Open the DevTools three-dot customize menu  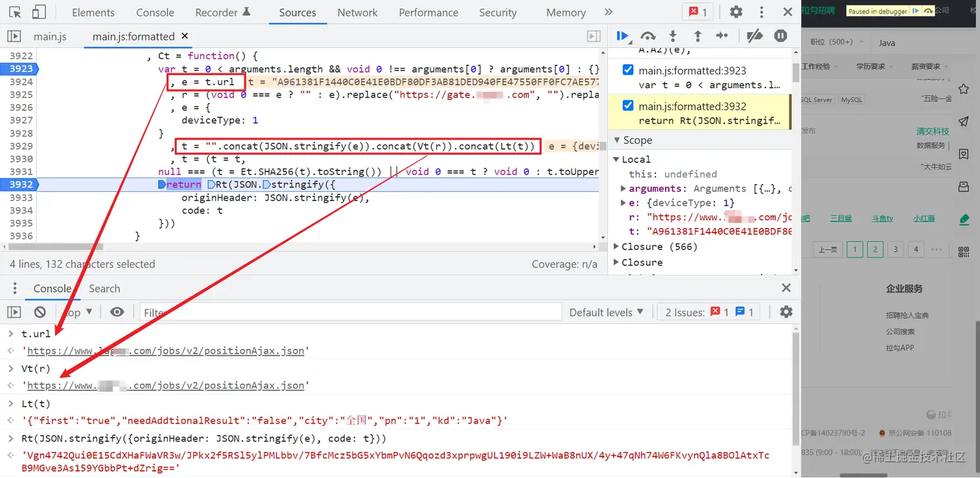click(x=762, y=12)
